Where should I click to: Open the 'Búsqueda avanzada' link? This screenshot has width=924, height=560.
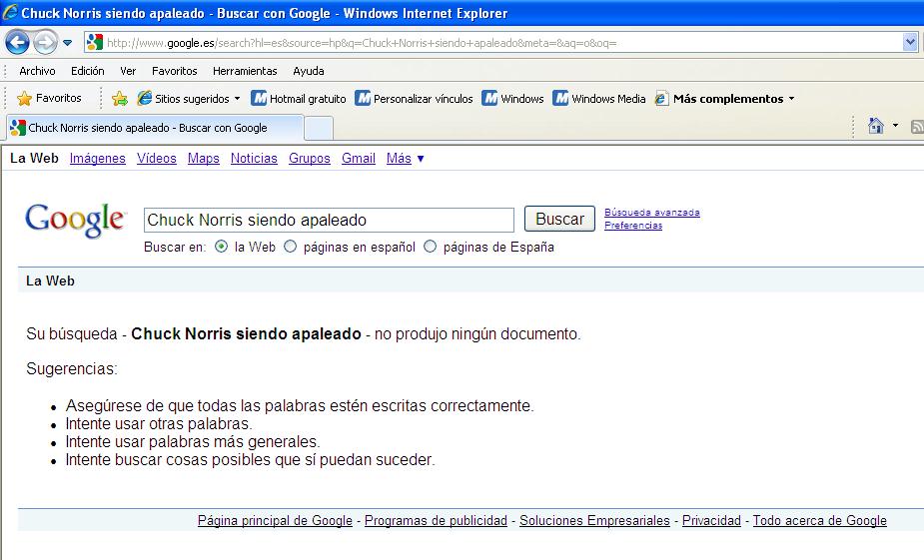point(651,213)
